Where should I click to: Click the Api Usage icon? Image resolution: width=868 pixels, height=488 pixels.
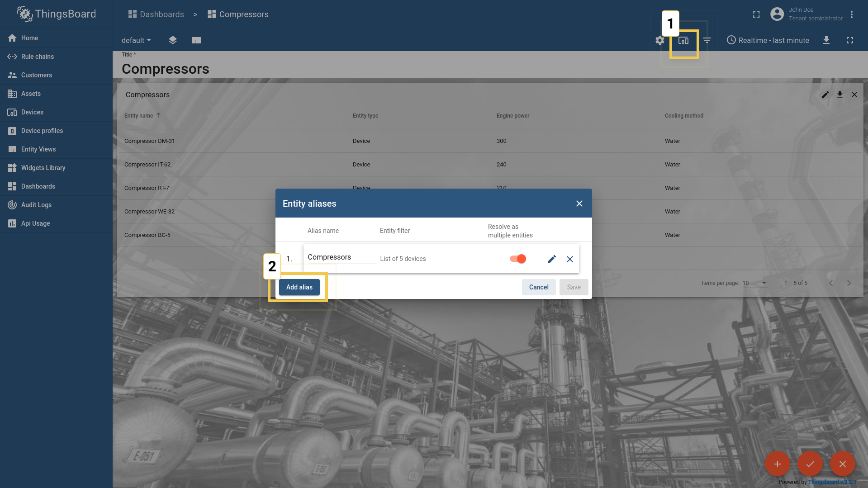[12, 223]
